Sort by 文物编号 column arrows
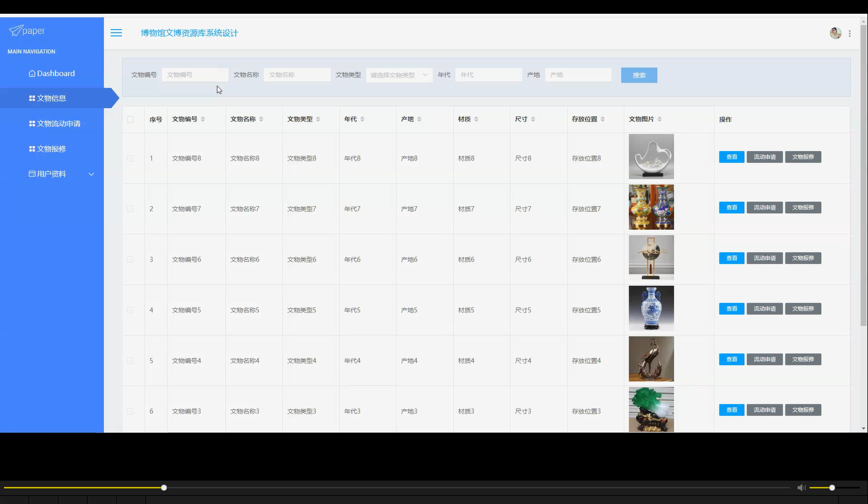The width and height of the screenshot is (868, 504). tap(203, 119)
